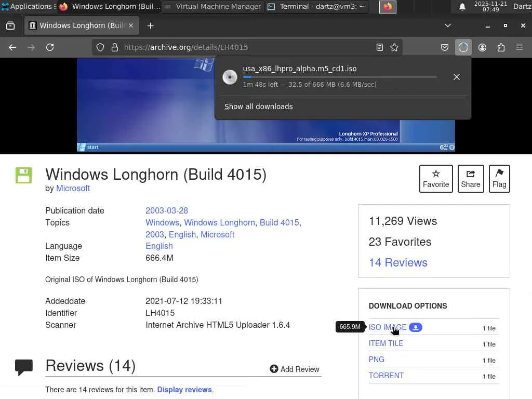
Task: Click the downloading ISO disc icon
Action: [x=230, y=77]
